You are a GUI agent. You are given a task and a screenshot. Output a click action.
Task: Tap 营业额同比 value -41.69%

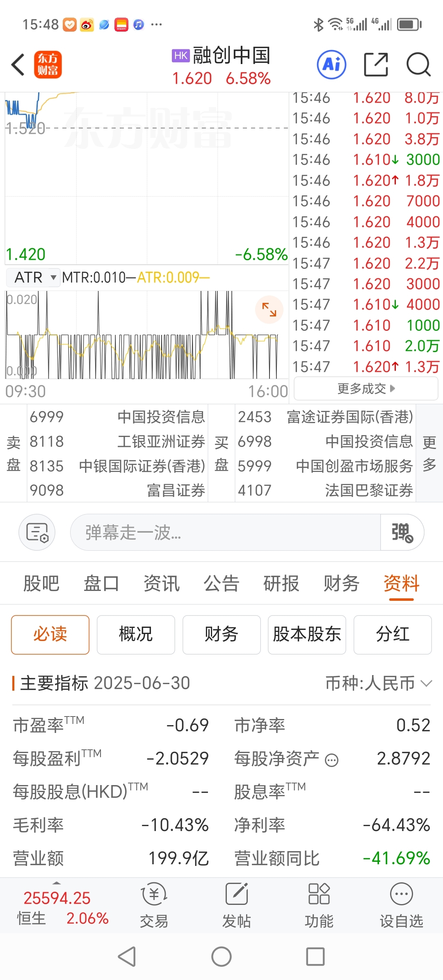[x=397, y=858]
